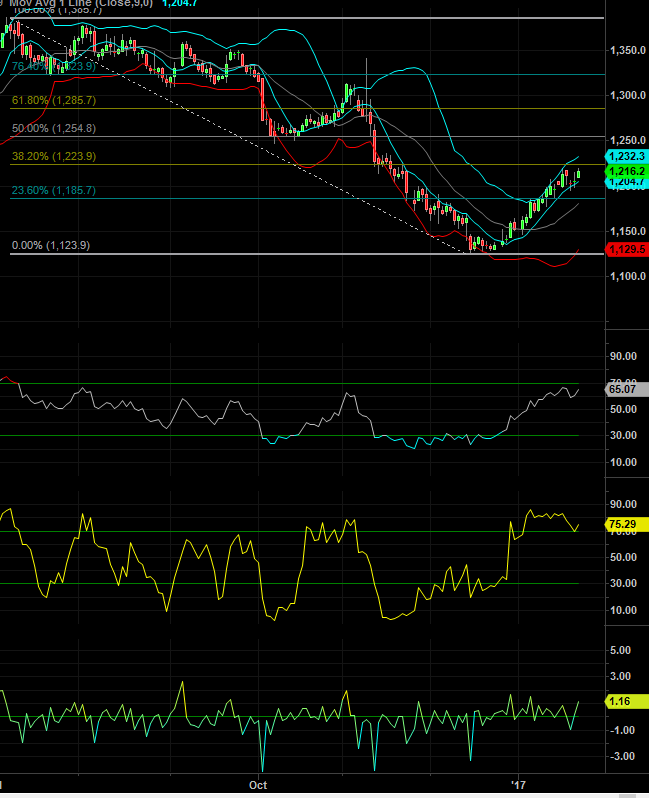This screenshot has width=649, height=798.
Task: Click the 1,300.00 price axis label
Action: pyautogui.click(x=626, y=96)
